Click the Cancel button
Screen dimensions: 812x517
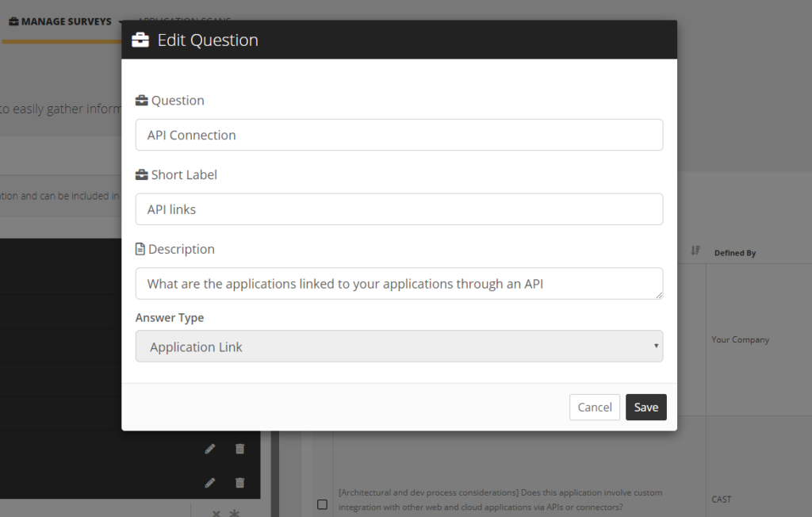click(x=595, y=407)
